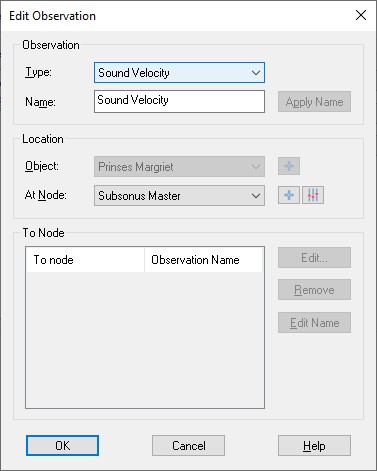
Task: Open Help for this dialog
Action: point(314,445)
